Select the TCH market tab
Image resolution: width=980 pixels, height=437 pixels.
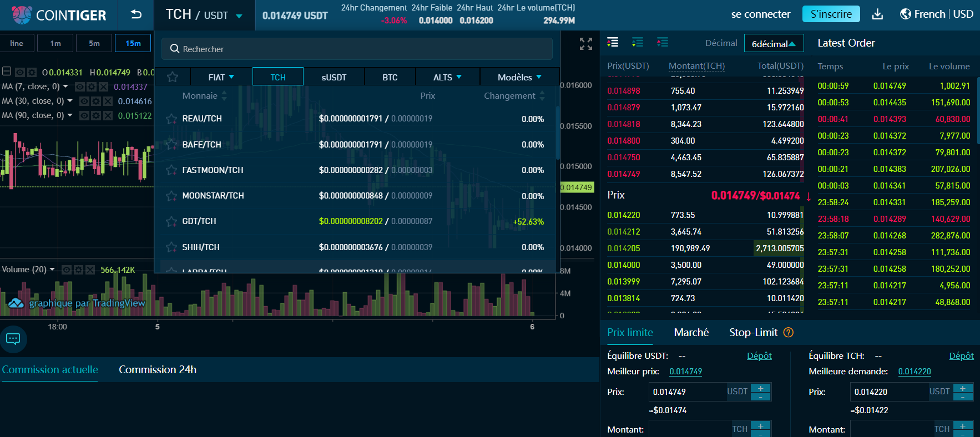tap(278, 77)
